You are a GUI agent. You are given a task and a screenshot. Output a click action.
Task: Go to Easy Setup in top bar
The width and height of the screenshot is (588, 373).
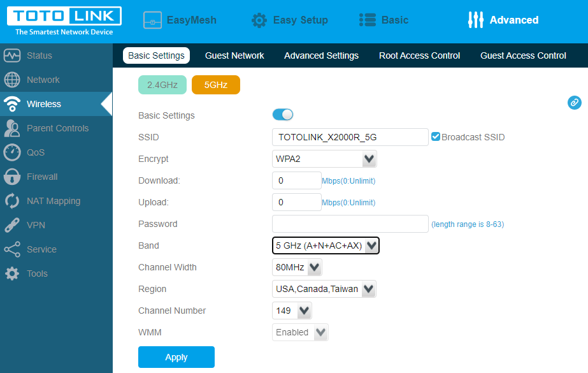pyautogui.click(x=290, y=20)
